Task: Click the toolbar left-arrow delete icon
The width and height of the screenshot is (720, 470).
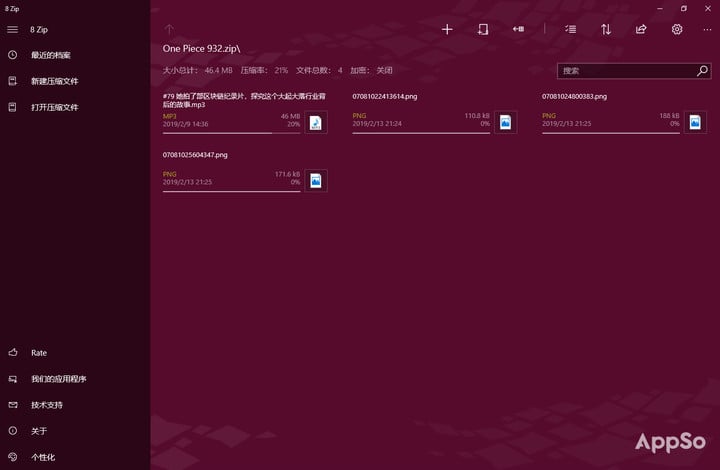Action: pos(518,29)
